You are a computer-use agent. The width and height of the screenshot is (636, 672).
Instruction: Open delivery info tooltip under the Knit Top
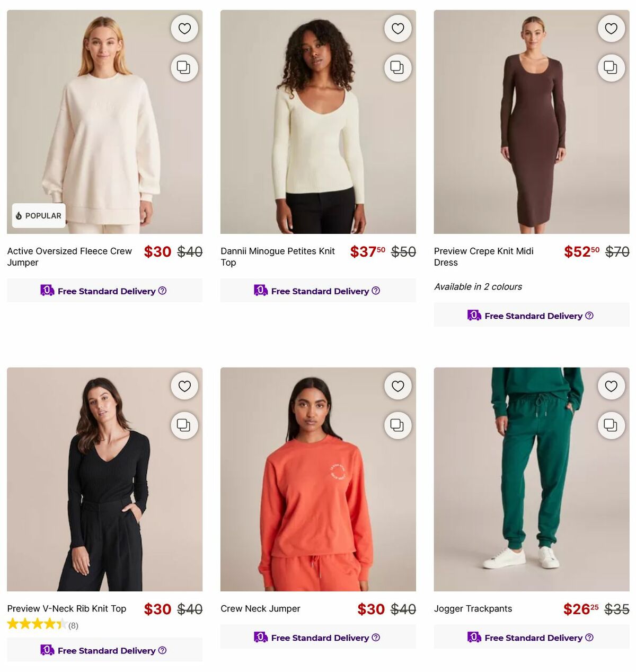pyautogui.click(x=375, y=291)
